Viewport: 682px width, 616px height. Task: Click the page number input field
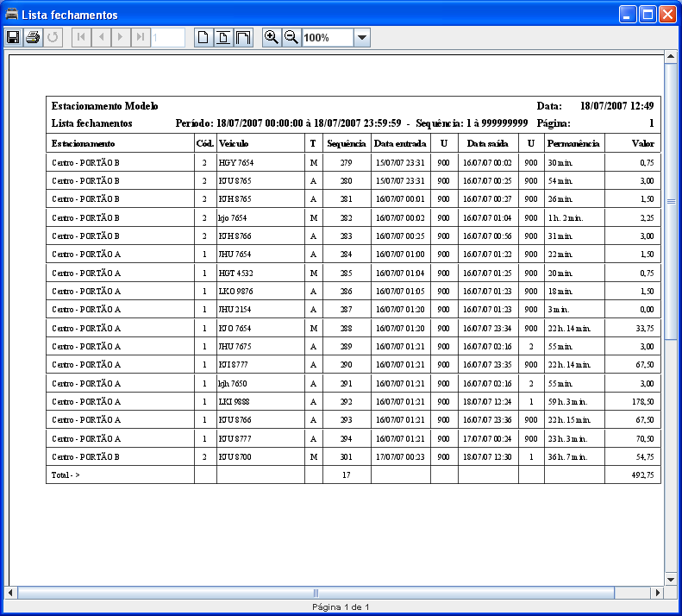[168, 37]
